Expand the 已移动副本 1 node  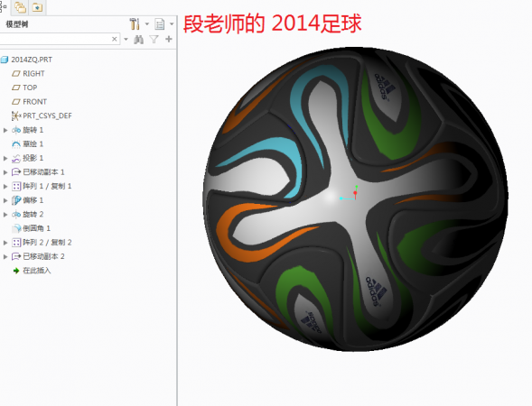5,172
